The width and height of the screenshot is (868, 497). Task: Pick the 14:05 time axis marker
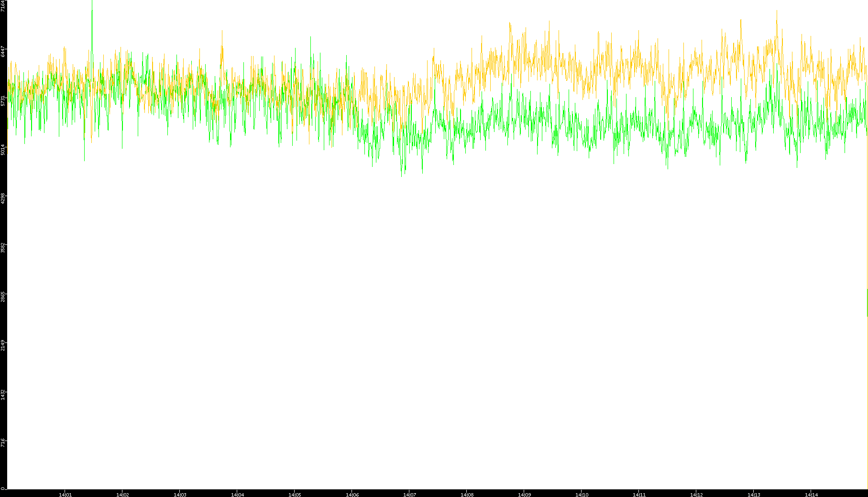(295, 494)
